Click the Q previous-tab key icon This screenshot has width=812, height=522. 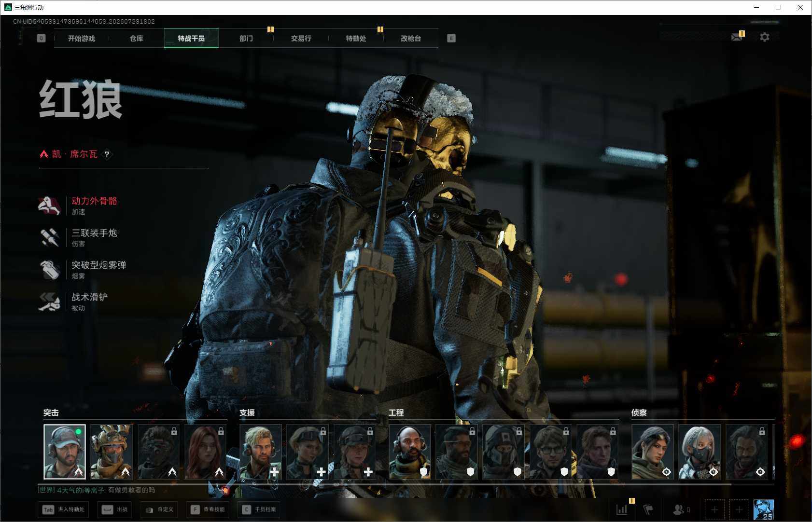point(41,38)
